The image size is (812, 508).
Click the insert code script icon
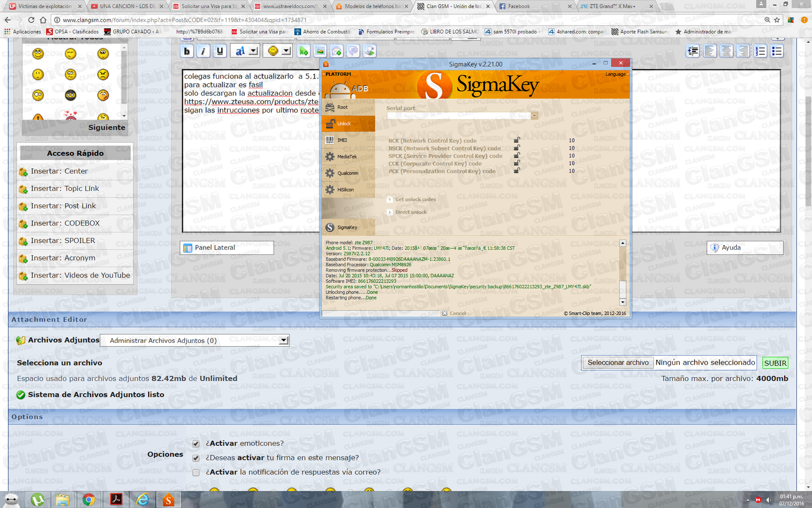coord(370,51)
